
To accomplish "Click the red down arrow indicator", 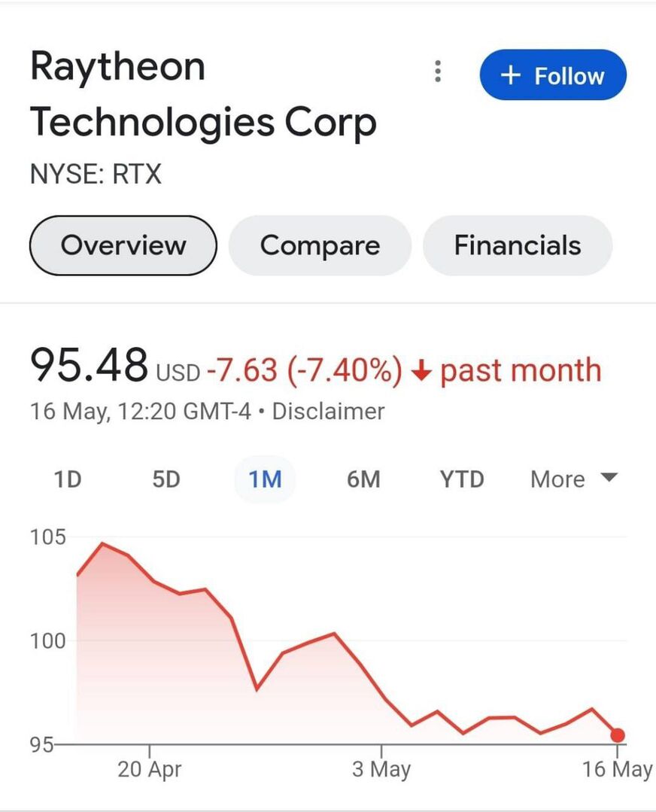I will tap(422, 371).
